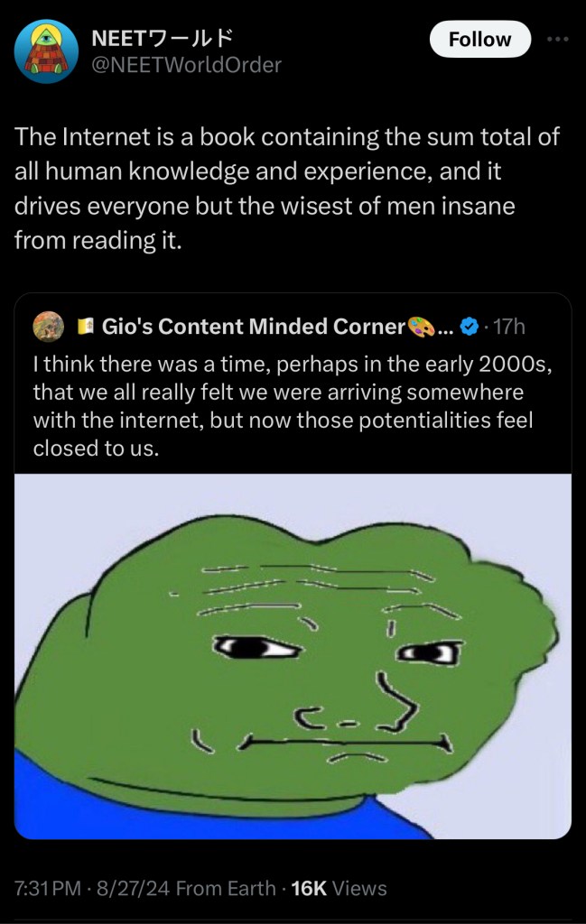Screen dimensions: 586x924
Task: View the 16K Views count
Action: (340, 888)
